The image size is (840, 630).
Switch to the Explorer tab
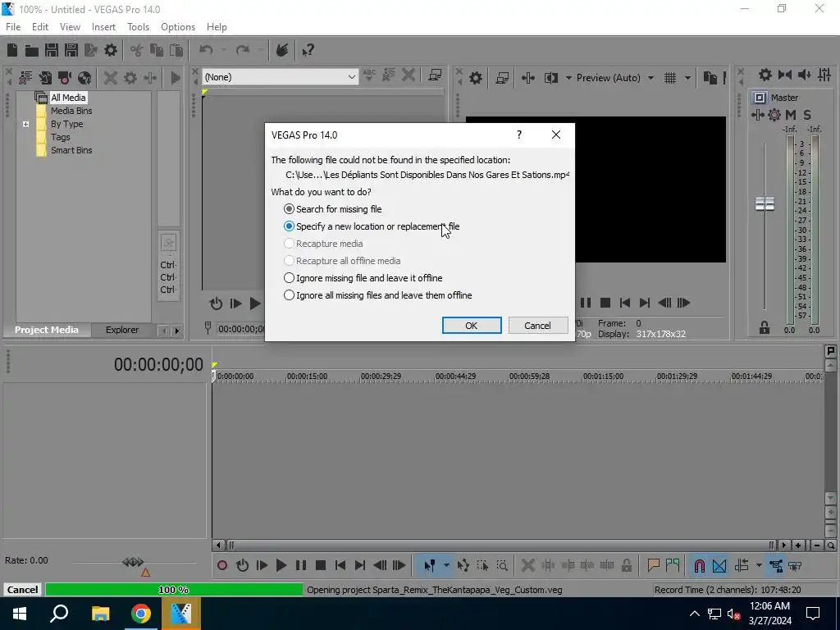click(122, 330)
